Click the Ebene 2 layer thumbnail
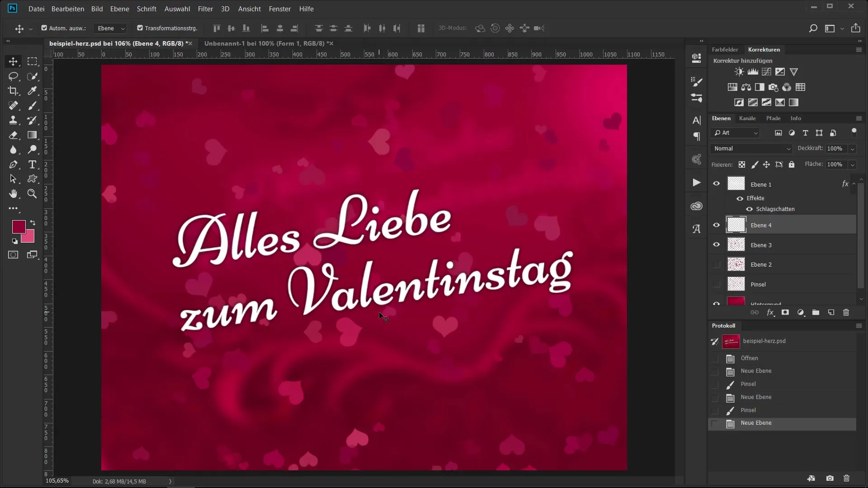 pyautogui.click(x=736, y=264)
